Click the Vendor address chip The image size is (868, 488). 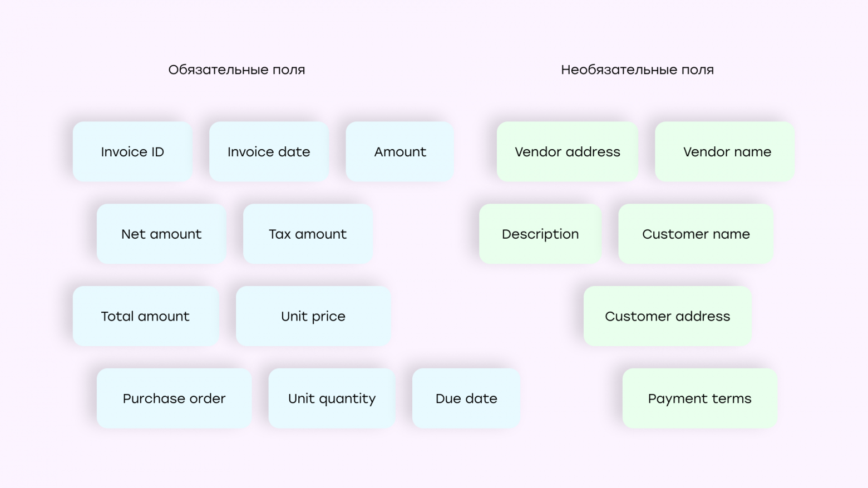567,152
